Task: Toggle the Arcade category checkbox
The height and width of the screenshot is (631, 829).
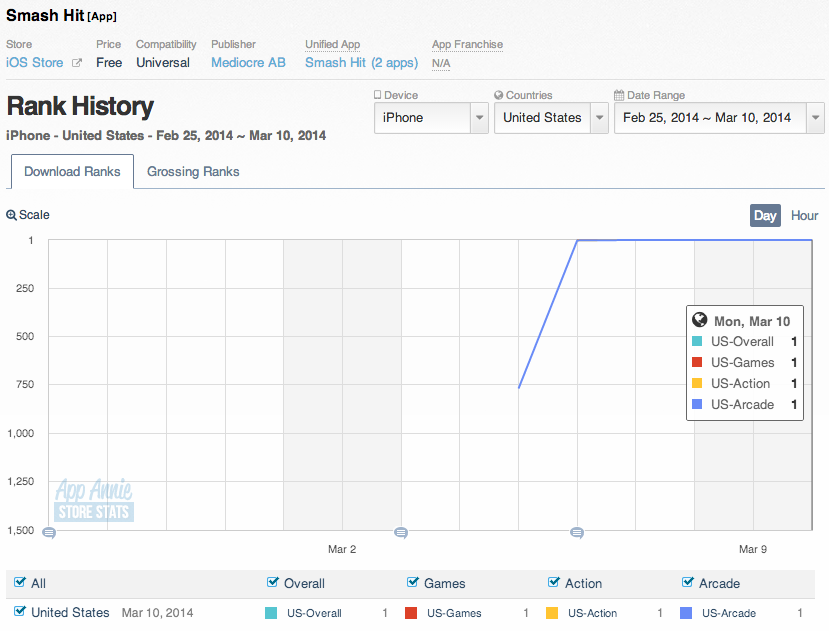Action: pyautogui.click(x=687, y=582)
